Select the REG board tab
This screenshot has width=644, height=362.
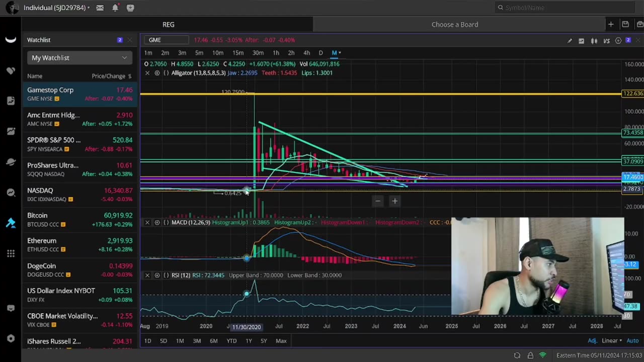pyautogui.click(x=168, y=24)
